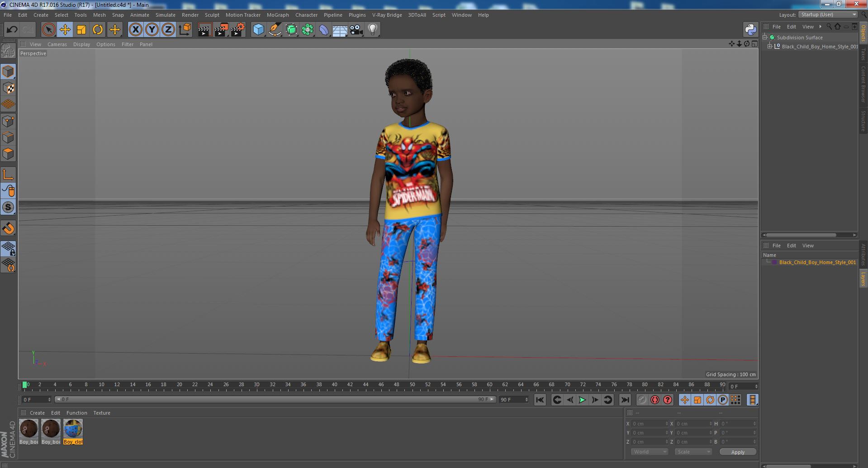Image resolution: width=868 pixels, height=468 pixels.
Task: Toggle Y axis lock
Action: (152, 30)
